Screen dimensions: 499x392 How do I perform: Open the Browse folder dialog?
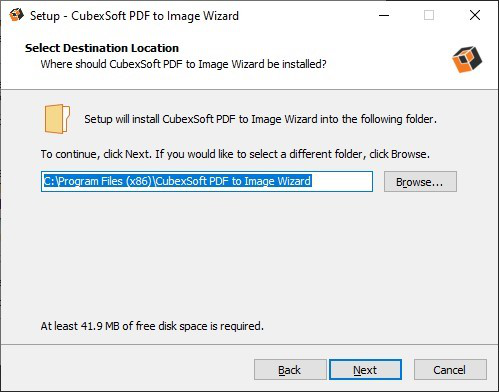[x=420, y=182]
